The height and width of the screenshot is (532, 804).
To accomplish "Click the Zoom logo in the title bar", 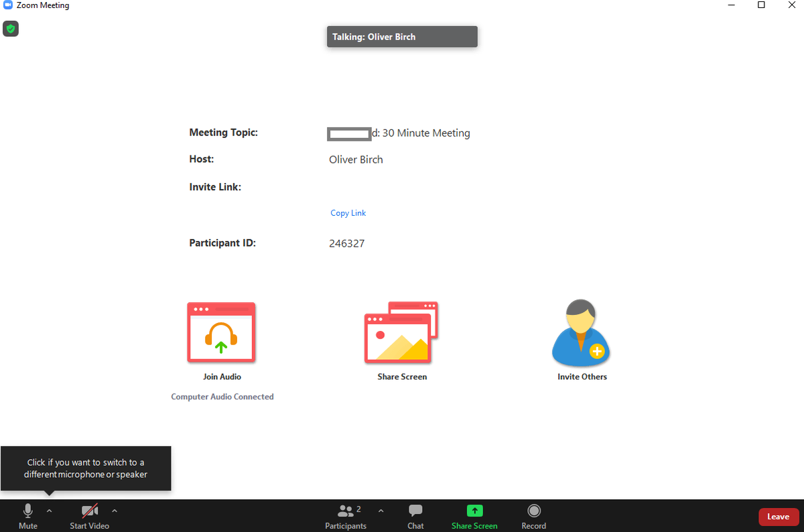I will (8, 5).
